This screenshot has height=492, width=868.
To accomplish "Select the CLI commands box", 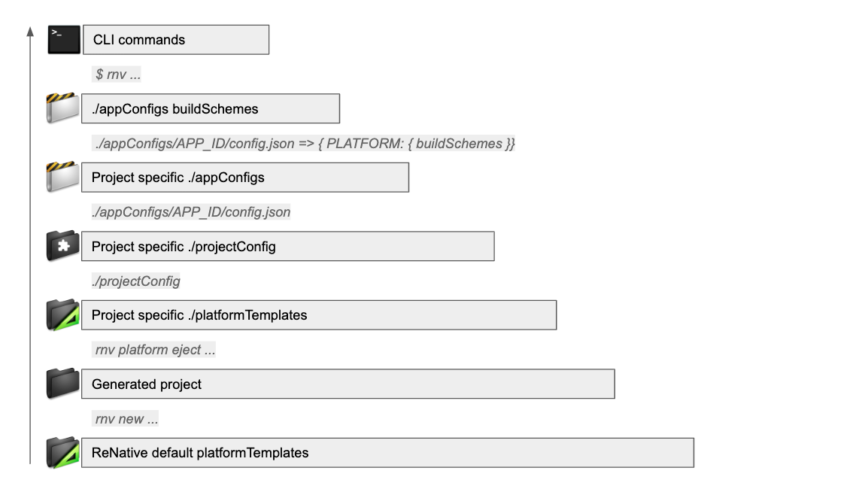I will tap(175, 40).
